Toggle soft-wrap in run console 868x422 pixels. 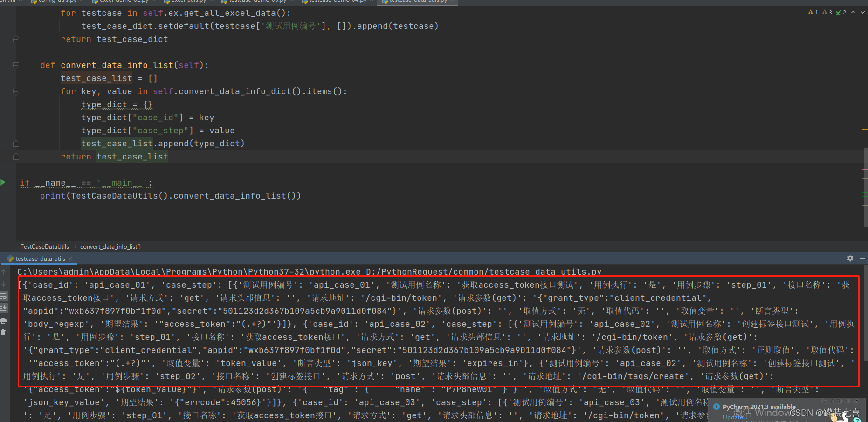tap(4, 296)
